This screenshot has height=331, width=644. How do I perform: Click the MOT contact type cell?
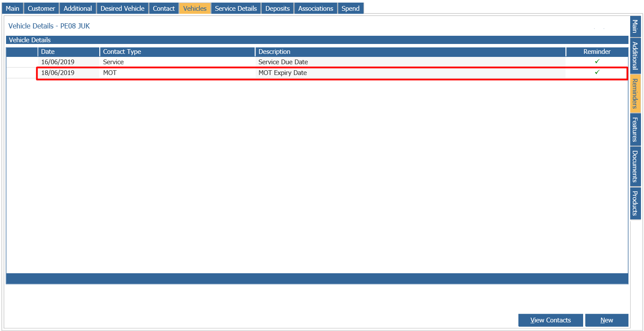coord(177,73)
